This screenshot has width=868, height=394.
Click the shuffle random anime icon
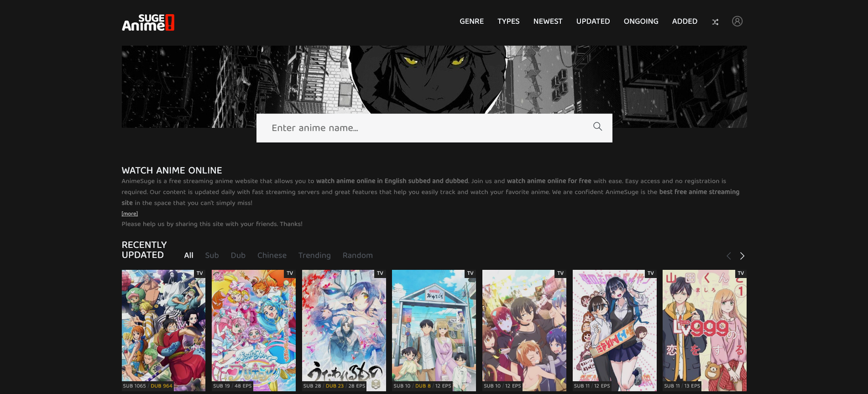pos(715,22)
